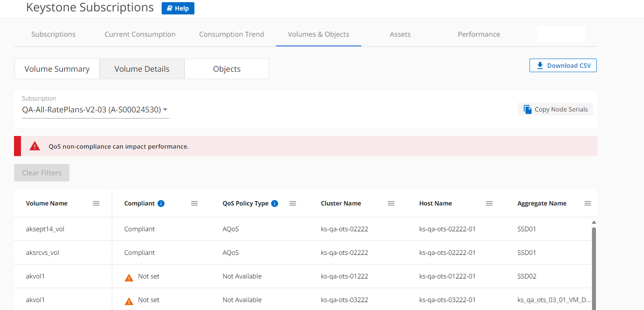
Task: Open the Cluster Name column menu icon
Action: (x=391, y=203)
